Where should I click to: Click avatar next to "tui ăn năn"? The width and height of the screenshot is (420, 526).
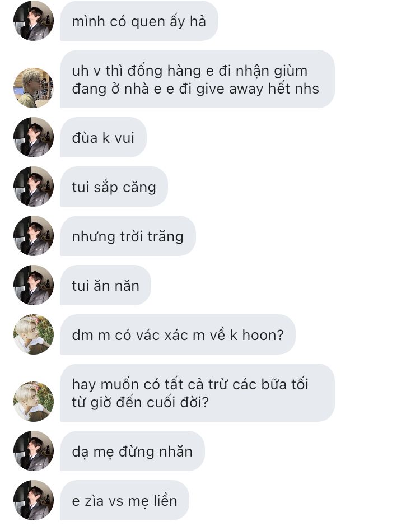(34, 285)
